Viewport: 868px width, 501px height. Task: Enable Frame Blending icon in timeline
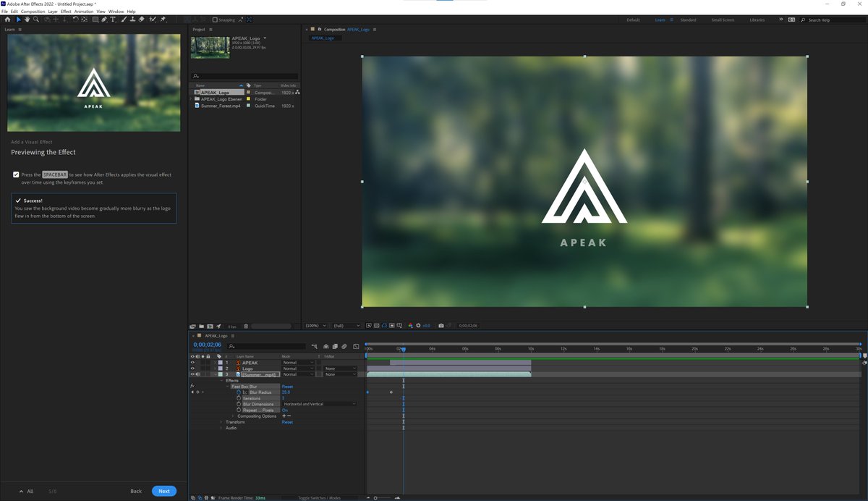point(335,346)
